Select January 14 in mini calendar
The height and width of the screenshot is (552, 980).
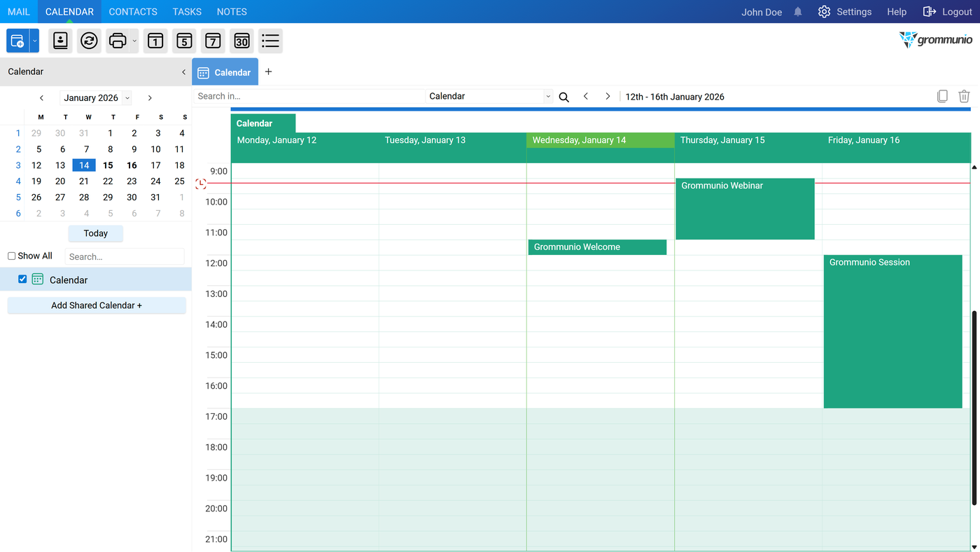point(84,165)
